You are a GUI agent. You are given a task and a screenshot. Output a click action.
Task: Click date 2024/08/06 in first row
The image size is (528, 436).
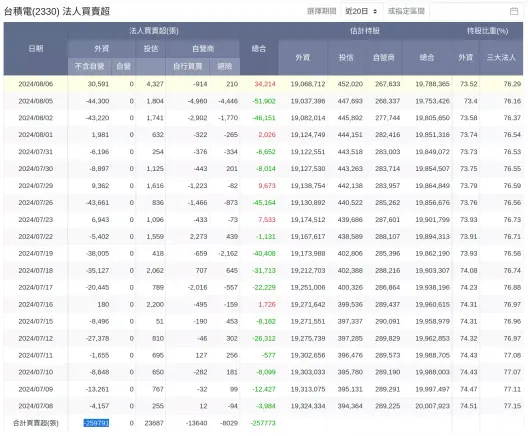pyautogui.click(x=36, y=84)
